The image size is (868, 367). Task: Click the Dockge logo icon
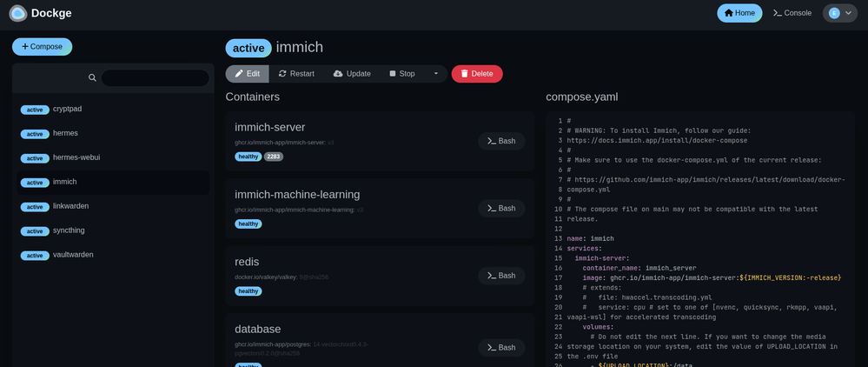[17, 13]
